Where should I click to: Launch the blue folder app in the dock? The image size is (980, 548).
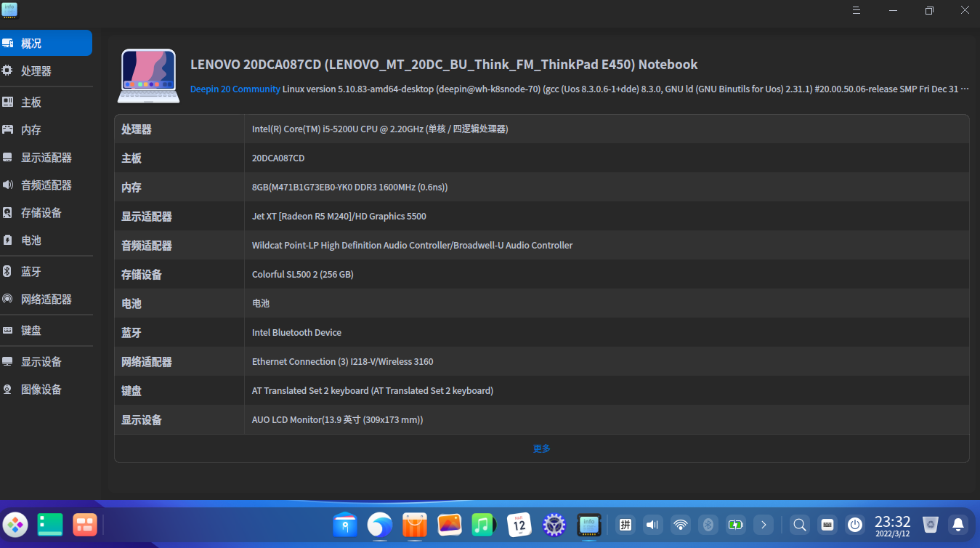(x=345, y=524)
